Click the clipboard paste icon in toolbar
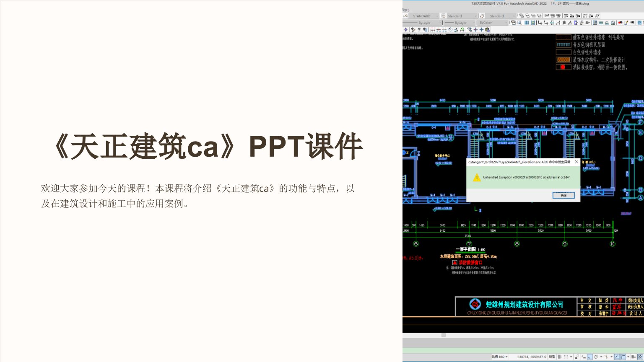 click(x=487, y=30)
